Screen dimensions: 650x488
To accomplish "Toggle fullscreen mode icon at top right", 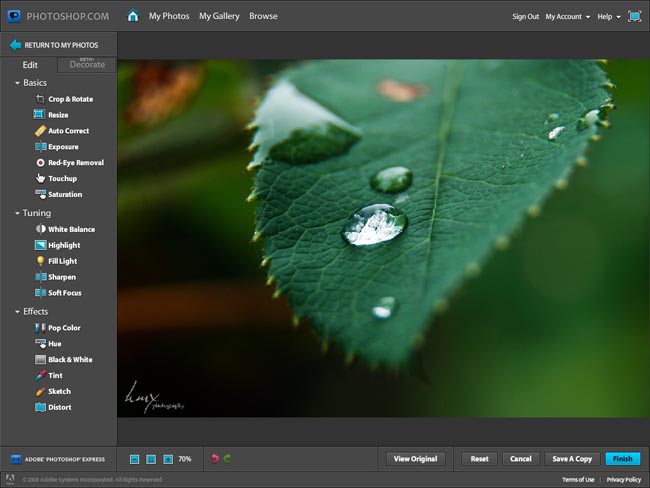I will 634,16.
